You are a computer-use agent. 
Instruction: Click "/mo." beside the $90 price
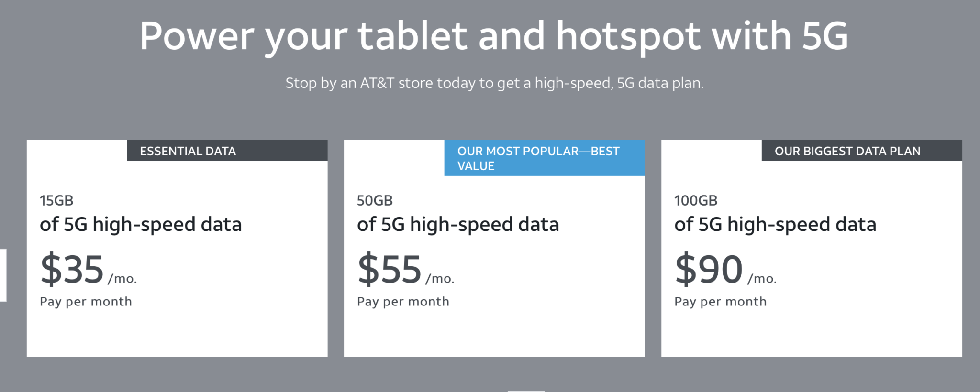pyautogui.click(x=762, y=279)
